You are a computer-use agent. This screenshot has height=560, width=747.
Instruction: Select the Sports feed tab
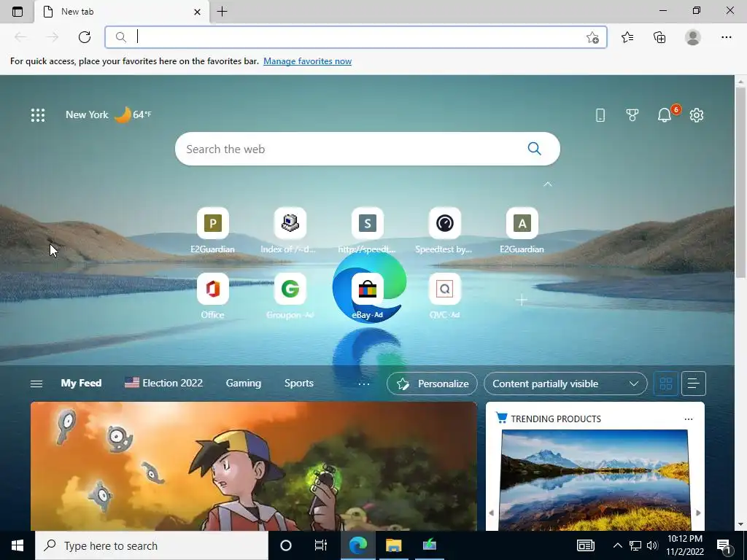(298, 383)
